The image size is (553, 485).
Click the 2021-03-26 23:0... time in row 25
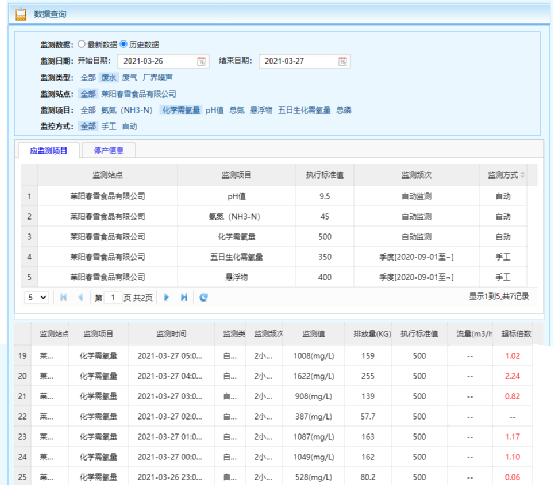(170, 477)
